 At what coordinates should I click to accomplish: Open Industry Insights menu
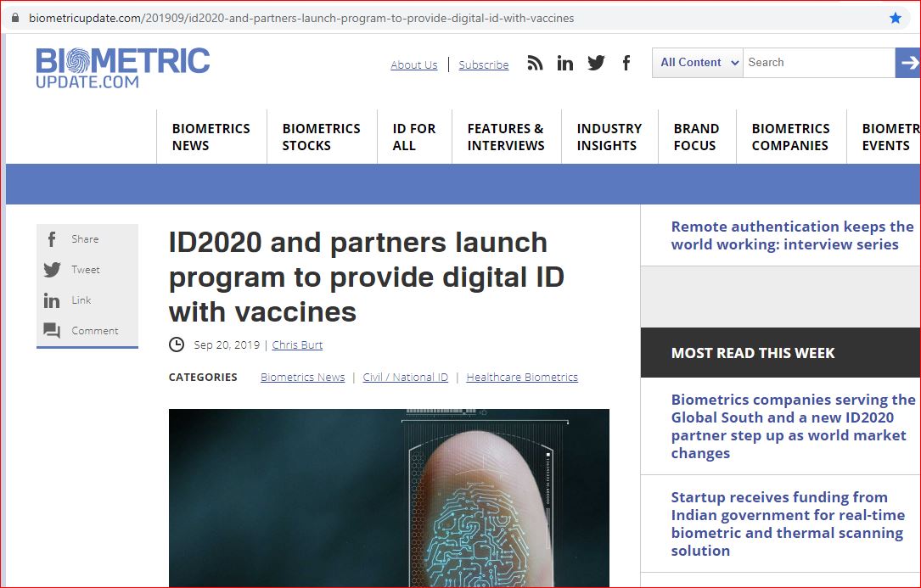coord(609,137)
